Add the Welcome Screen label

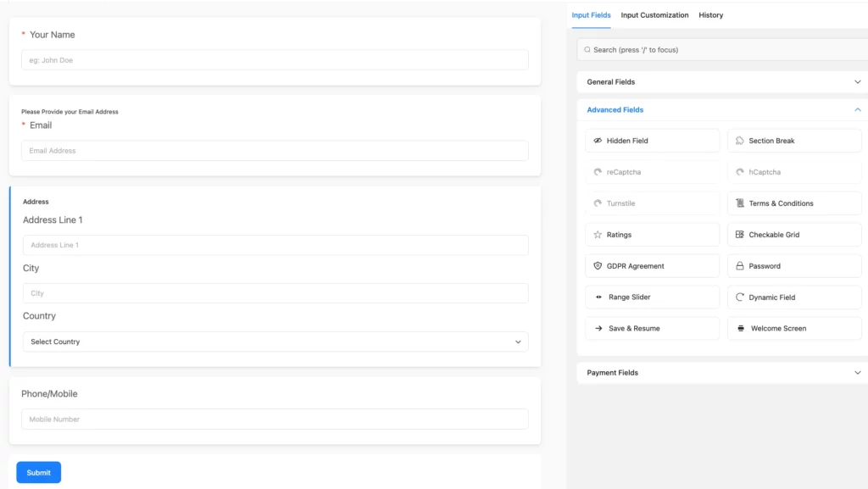[778, 329]
